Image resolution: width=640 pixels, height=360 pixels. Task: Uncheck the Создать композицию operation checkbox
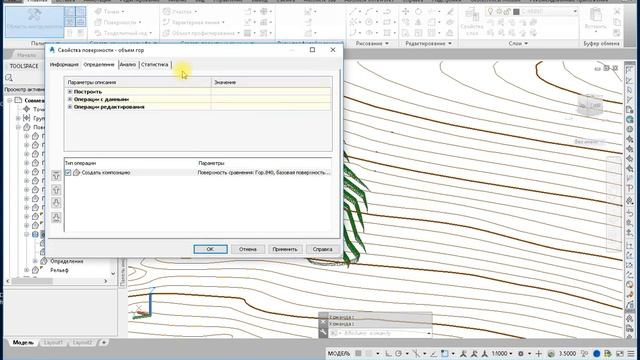click(x=68, y=173)
